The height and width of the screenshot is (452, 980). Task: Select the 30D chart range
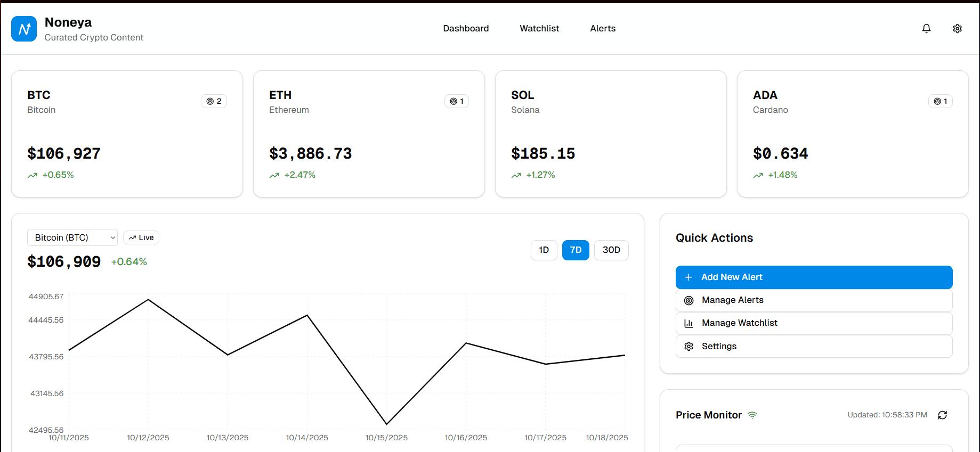[611, 250]
